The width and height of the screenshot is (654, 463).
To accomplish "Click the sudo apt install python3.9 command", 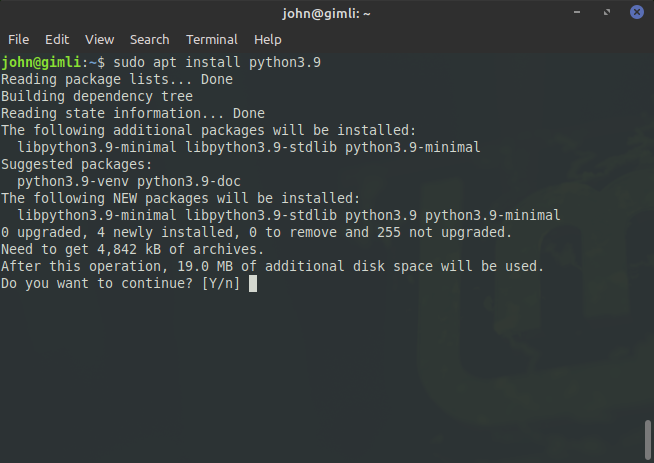I will tap(217, 63).
